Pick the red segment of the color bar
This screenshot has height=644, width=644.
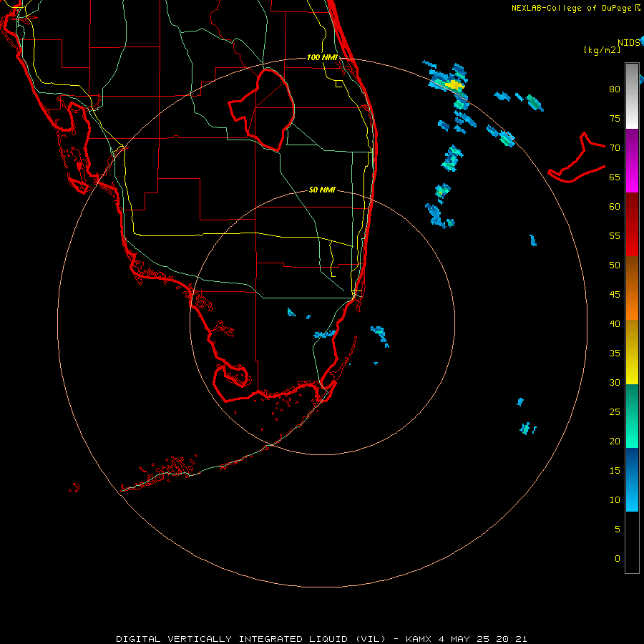(x=632, y=224)
